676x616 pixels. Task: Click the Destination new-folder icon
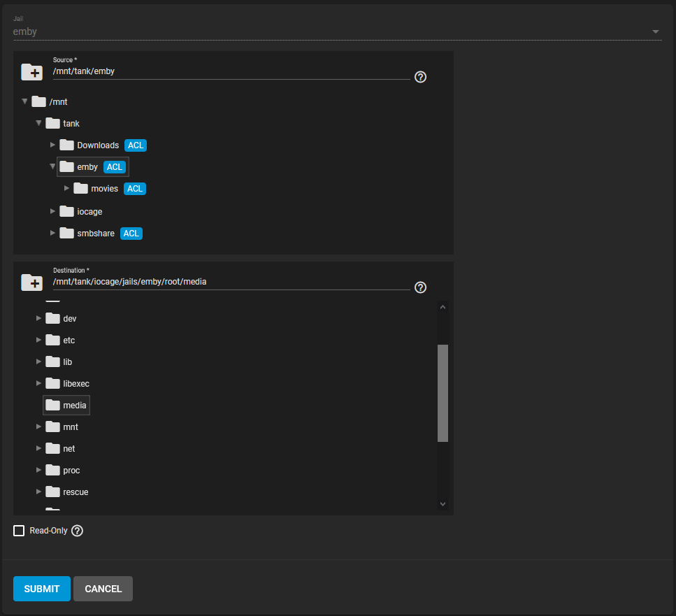32,282
